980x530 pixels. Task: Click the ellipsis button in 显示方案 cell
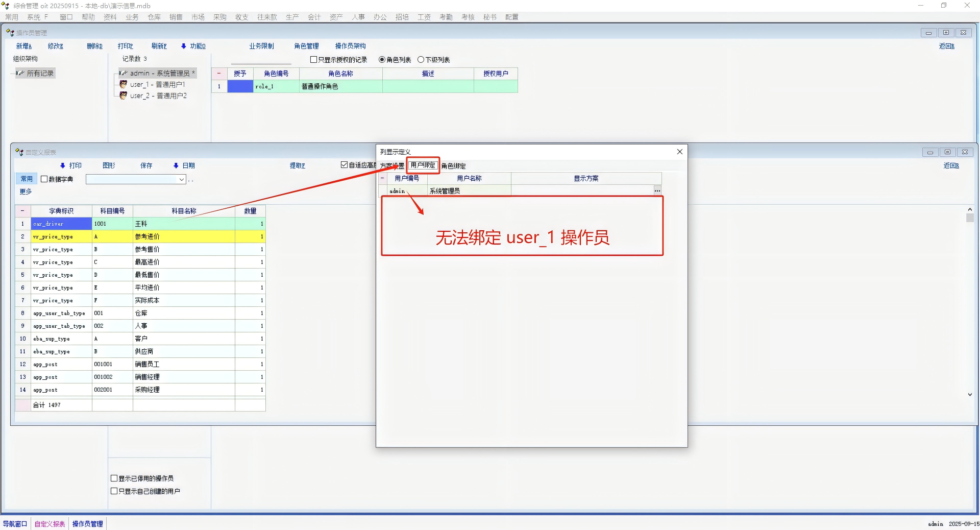tap(657, 190)
